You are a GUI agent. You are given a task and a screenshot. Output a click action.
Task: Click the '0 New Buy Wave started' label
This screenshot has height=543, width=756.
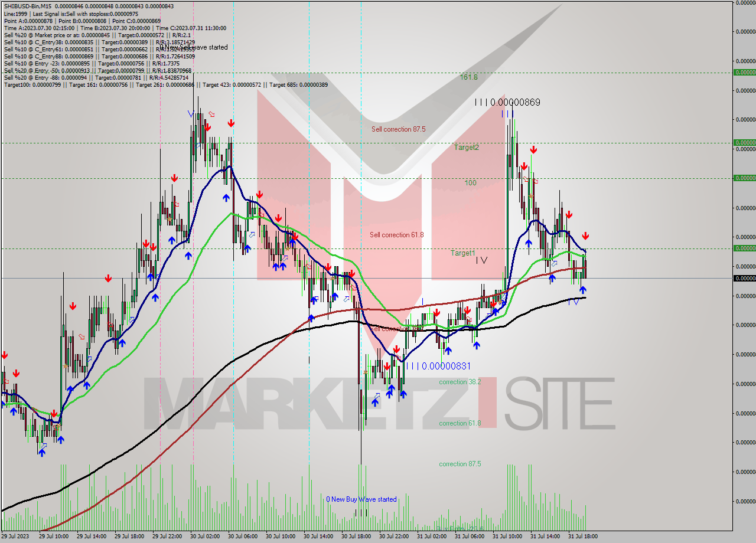(361, 499)
